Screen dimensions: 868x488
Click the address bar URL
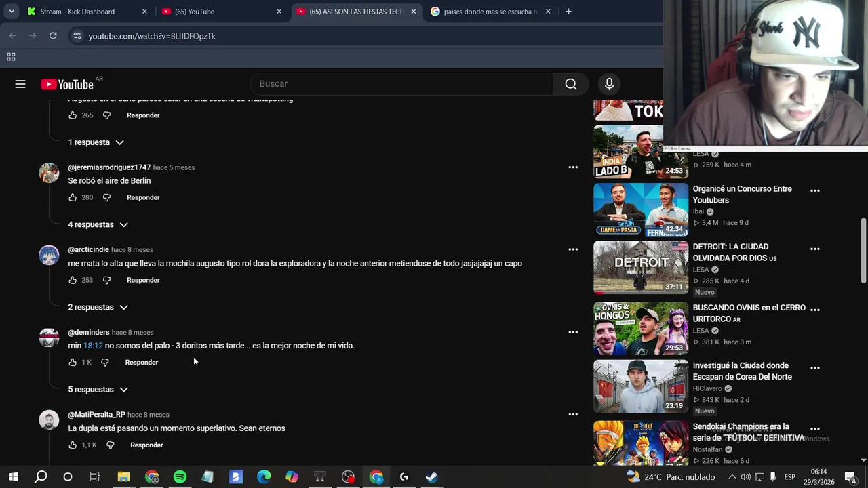pos(152,36)
